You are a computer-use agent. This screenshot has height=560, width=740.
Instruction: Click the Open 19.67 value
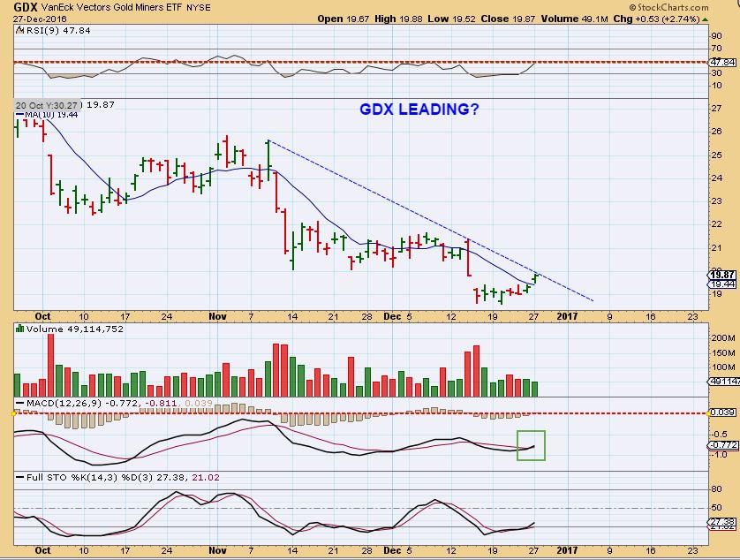(344, 19)
